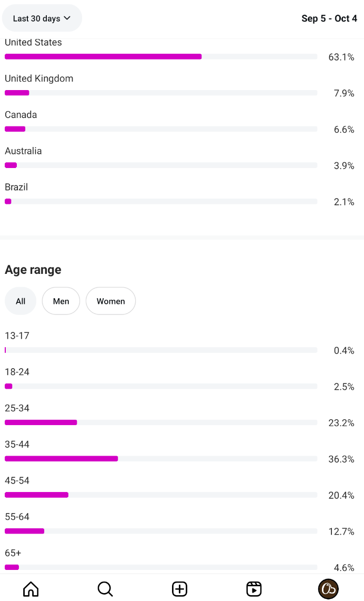Viewport: 364px width, 601px height.
Task: Tap the Brazil country label
Action: [x=16, y=187]
